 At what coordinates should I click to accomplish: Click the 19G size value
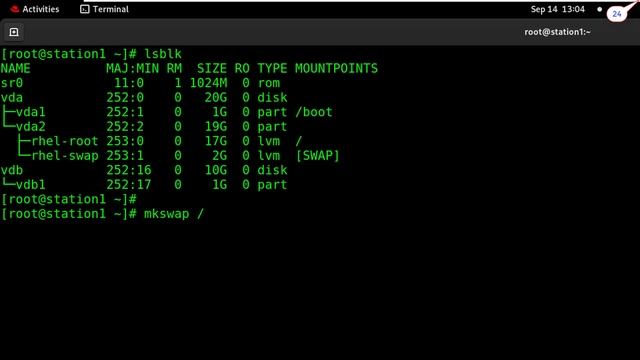tap(216, 127)
